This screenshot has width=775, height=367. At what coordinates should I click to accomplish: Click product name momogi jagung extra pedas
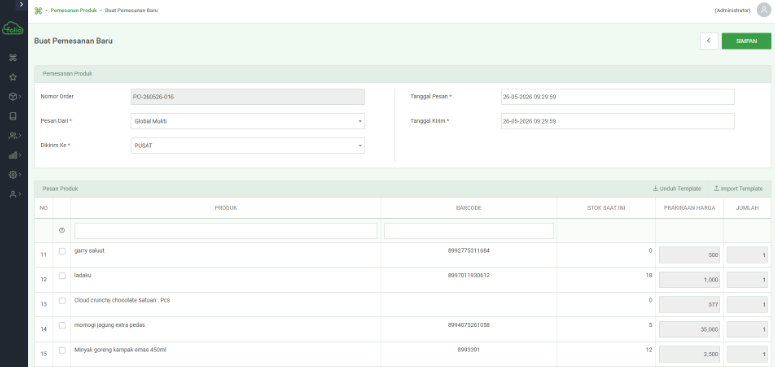click(x=110, y=325)
